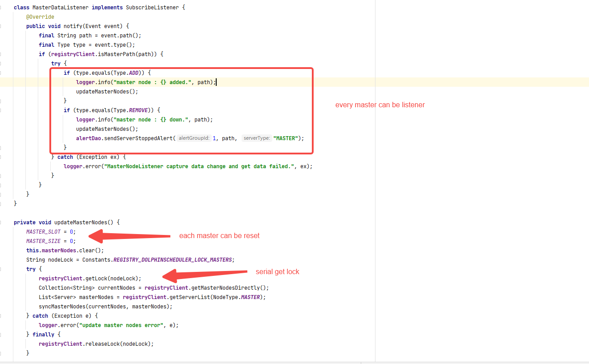Click the "MASTER" string literal

coord(285,138)
